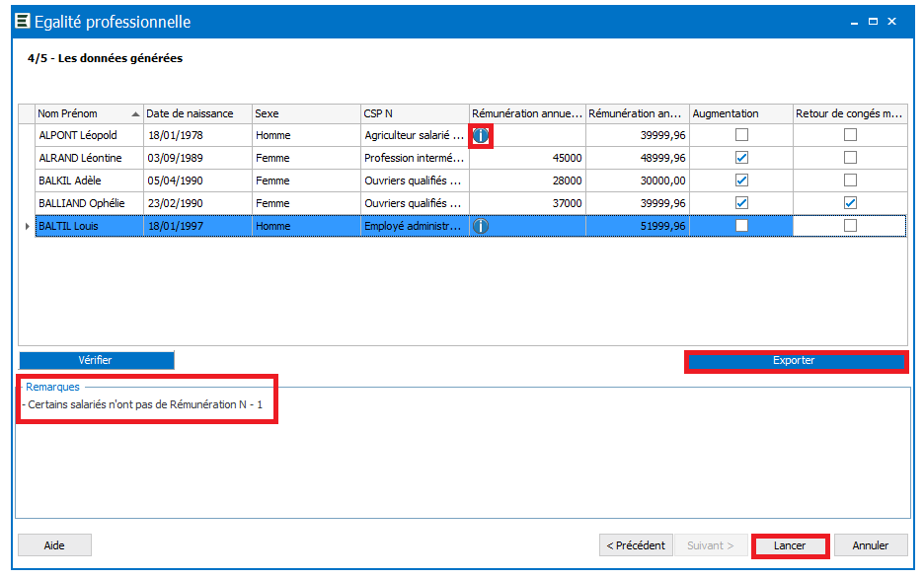Launch with the Lancer button

click(790, 545)
